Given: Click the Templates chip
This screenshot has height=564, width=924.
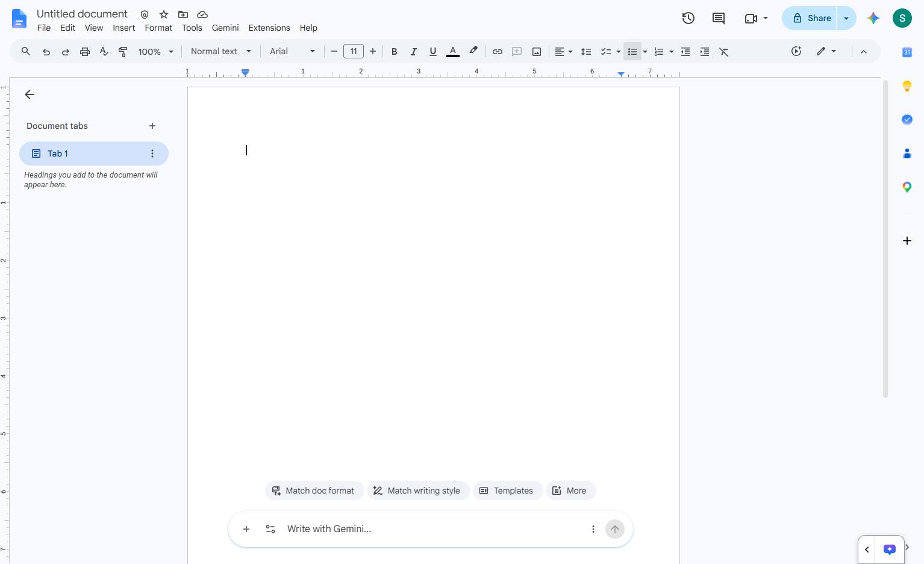Looking at the screenshot, I should pyautogui.click(x=507, y=491).
